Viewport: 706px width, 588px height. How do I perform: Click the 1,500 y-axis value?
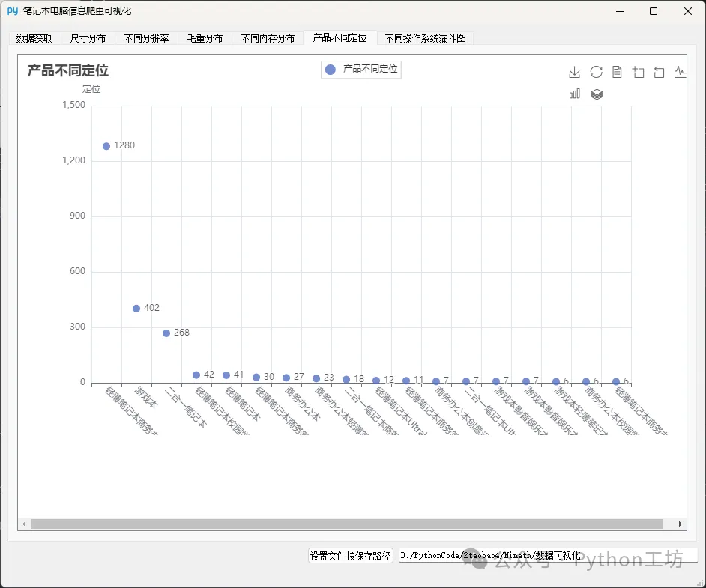click(74, 105)
